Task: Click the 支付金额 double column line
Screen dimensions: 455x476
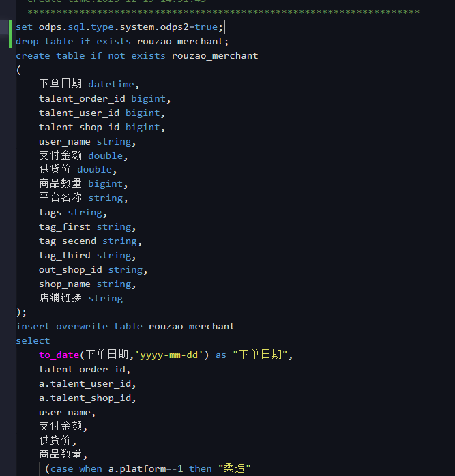Action: 83,155
